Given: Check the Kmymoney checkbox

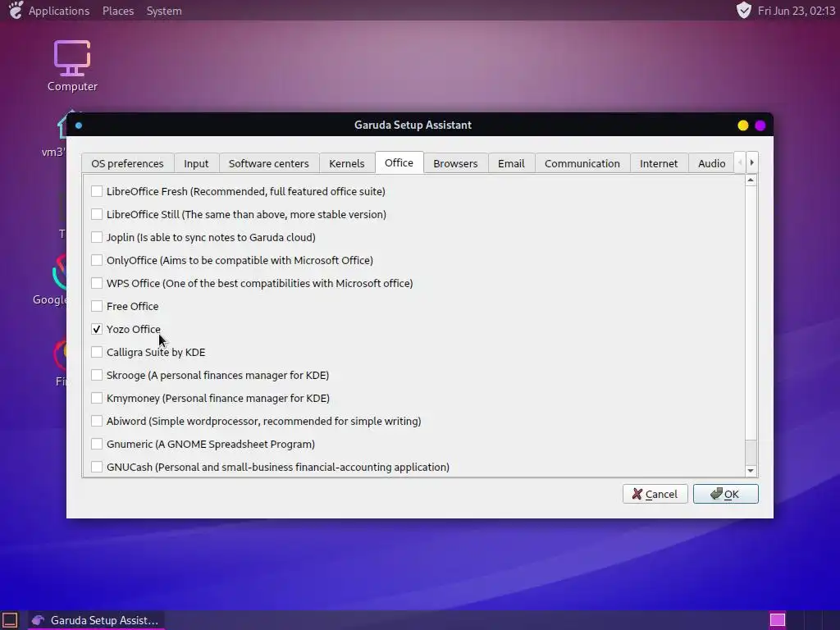Looking at the screenshot, I should (97, 398).
